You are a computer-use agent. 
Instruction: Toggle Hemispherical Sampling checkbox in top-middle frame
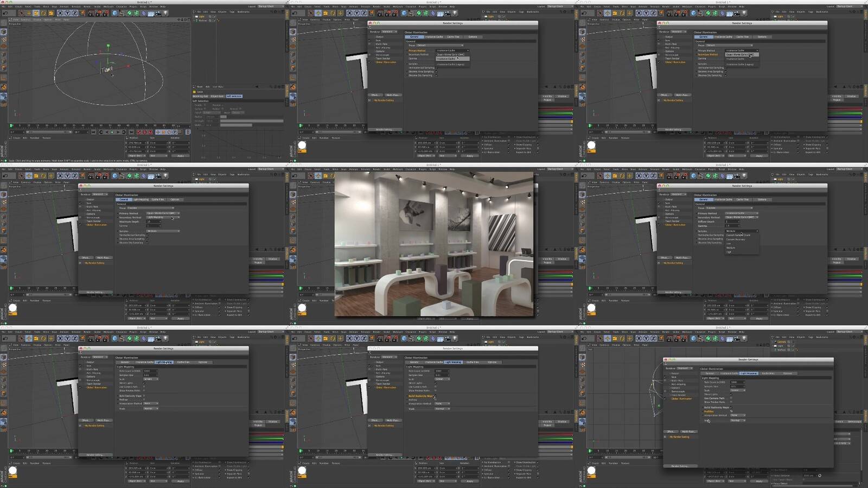coord(436,68)
